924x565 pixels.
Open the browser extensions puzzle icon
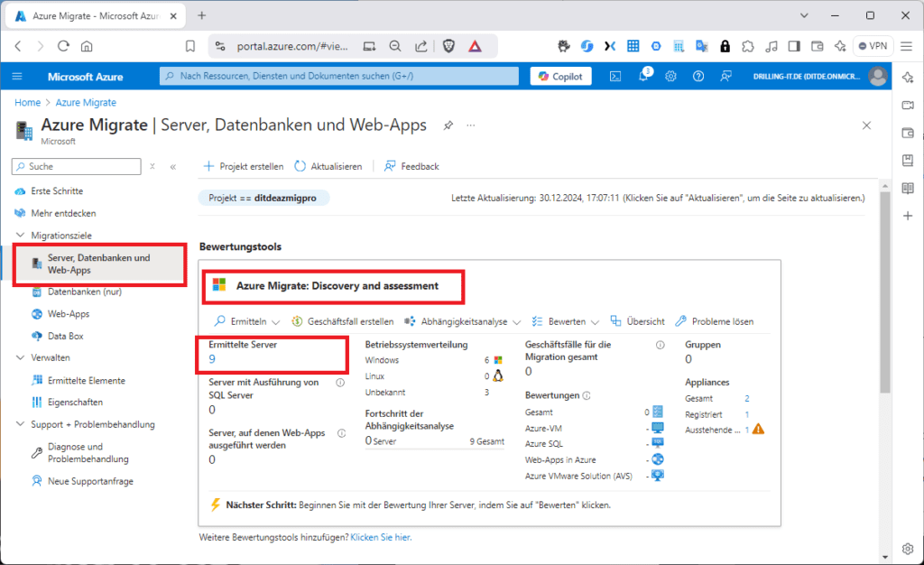click(x=748, y=46)
